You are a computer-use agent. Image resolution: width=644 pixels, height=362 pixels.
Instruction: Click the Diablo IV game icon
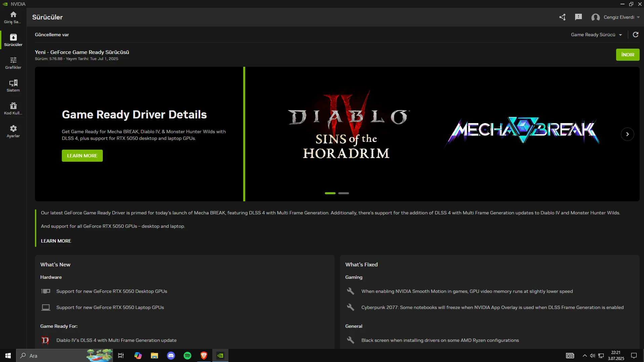coord(45,340)
